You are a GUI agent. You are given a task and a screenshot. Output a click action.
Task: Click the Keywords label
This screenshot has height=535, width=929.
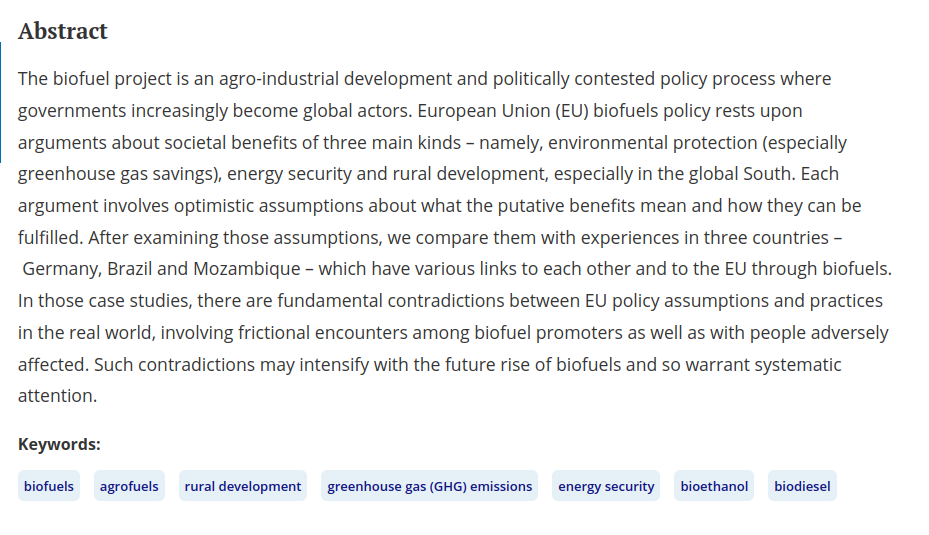click(x=59, y=444)
